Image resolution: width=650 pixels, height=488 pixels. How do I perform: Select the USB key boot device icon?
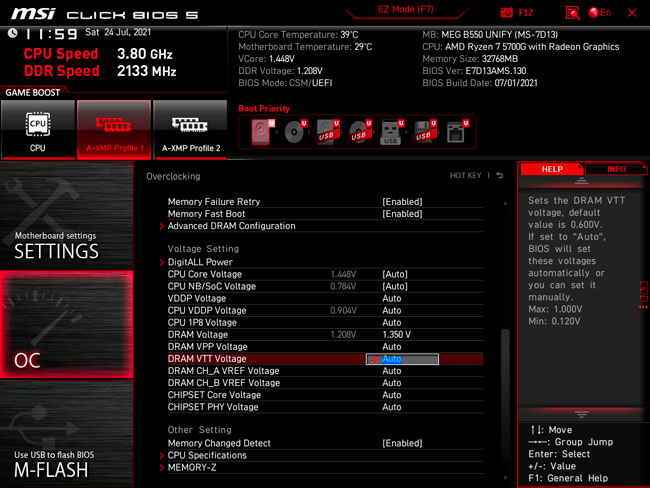392,132
